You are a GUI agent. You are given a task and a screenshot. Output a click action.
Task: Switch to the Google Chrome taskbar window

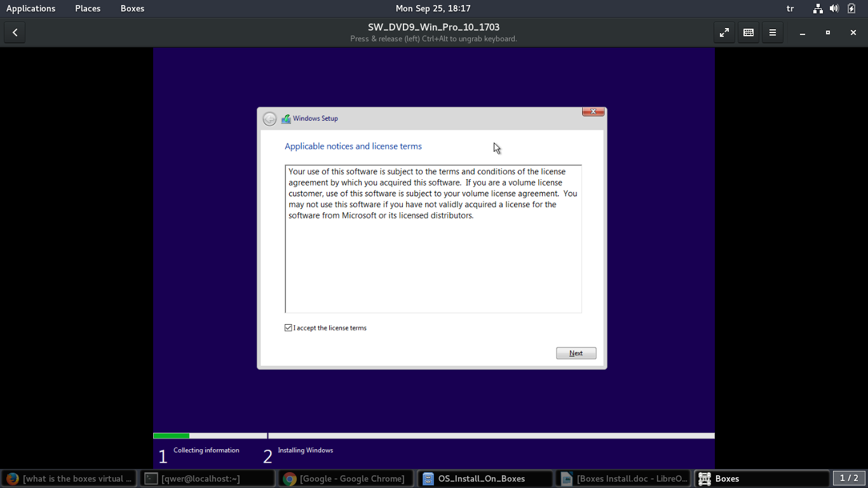pyautogui.click(x=346, y=478)
